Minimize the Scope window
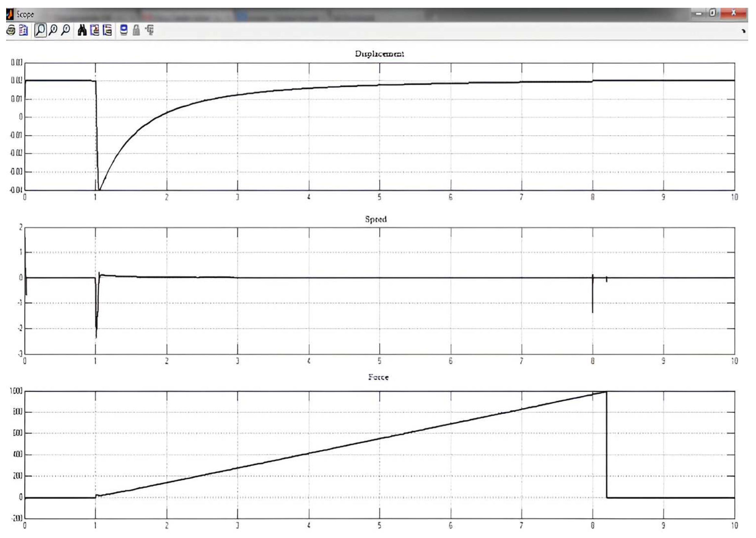Image resolution: width=756 pixels, height=538 pixels. pyautogui.click(x=699, y=13)
